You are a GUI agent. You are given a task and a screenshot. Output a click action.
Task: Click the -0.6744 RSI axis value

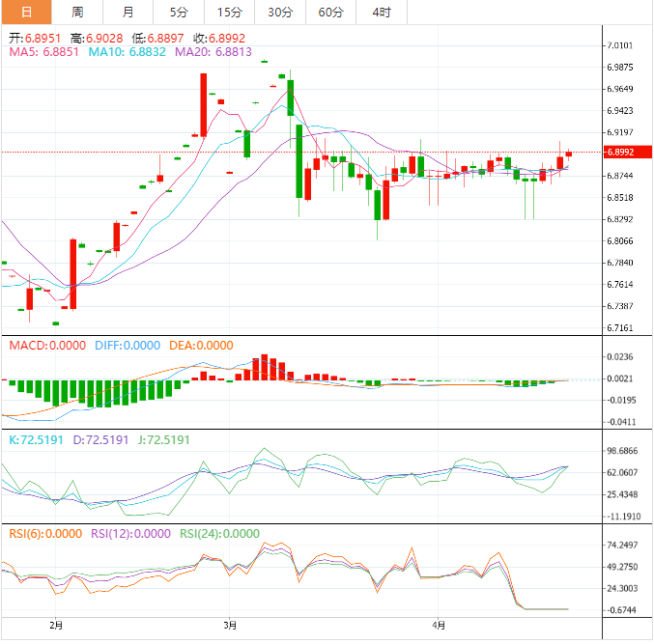coord(621,610)
